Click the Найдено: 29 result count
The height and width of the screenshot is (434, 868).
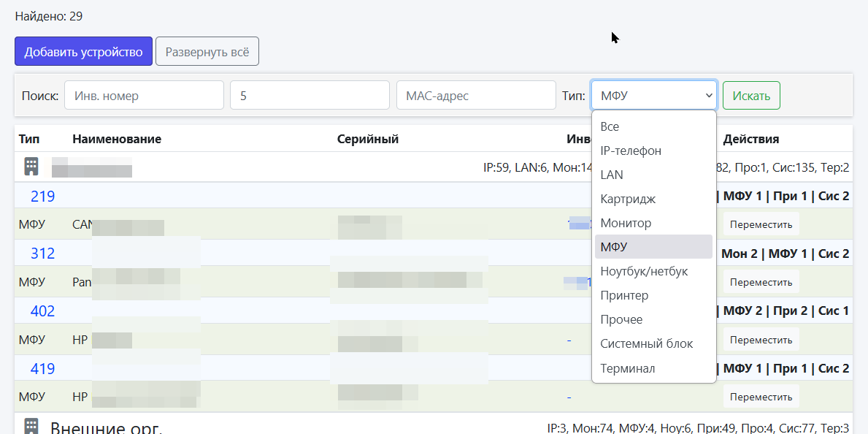click(49, 16)
